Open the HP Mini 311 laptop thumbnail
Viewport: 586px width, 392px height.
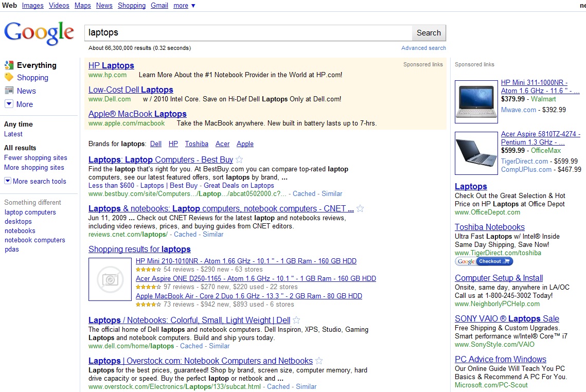[476, 101]
